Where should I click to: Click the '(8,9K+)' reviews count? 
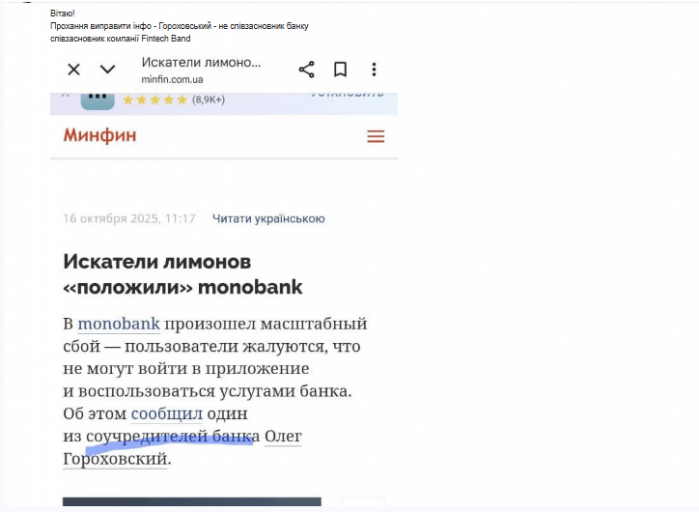208,99
